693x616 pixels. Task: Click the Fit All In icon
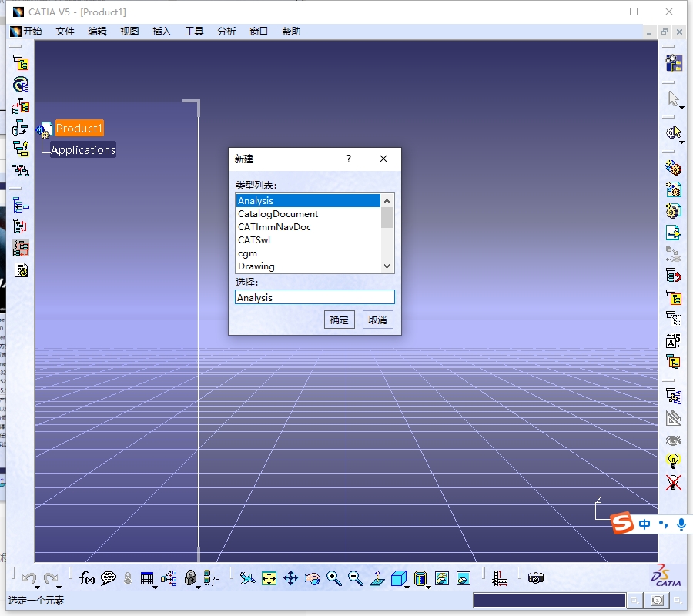coord(269,578)
